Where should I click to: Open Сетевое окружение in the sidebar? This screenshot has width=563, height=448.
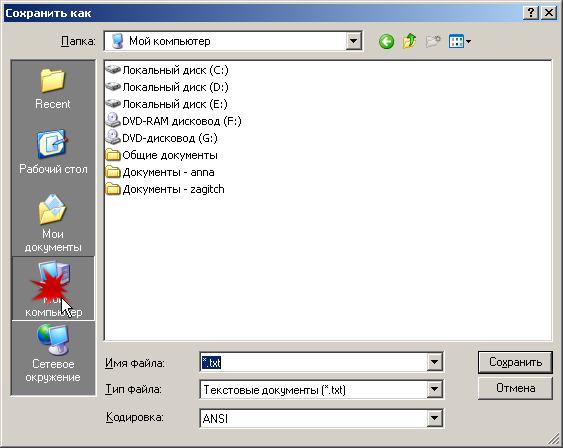pyautogui.click(x=53, y=354)
